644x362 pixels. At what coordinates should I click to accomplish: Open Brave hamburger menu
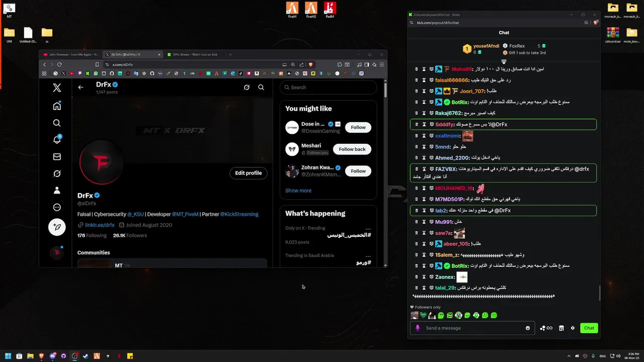(382, 64)
